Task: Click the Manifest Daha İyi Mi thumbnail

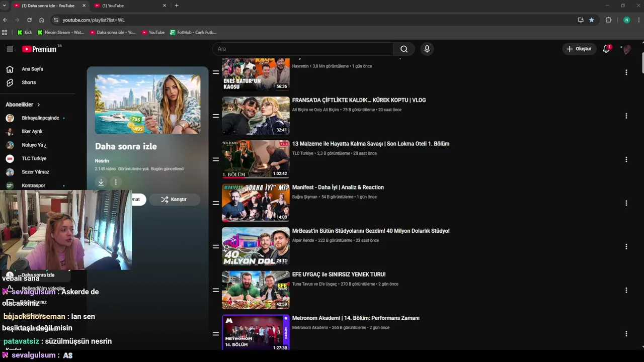Action: tap(256, 203)
